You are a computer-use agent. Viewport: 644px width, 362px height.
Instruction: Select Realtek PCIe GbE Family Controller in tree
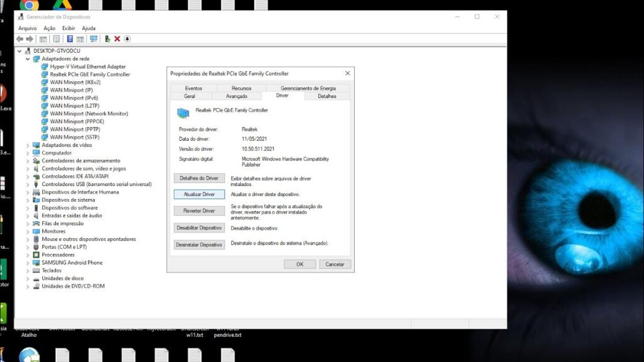tap(90, 74)
